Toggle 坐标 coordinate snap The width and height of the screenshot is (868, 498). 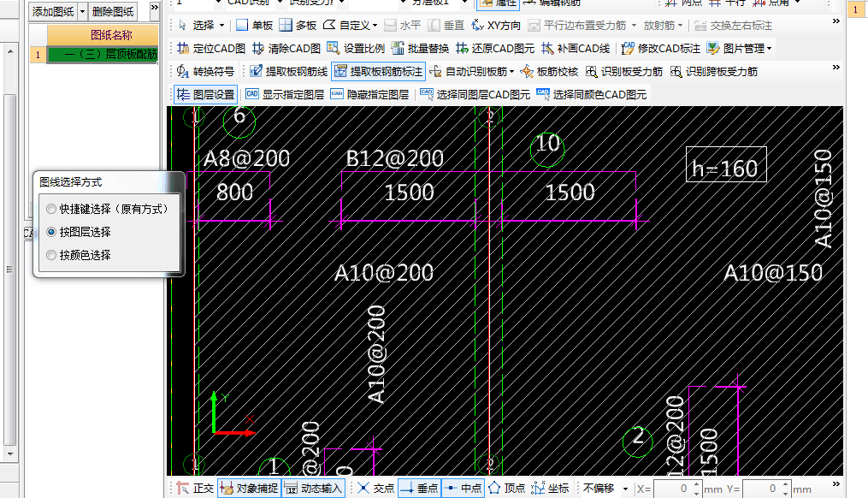550,488
